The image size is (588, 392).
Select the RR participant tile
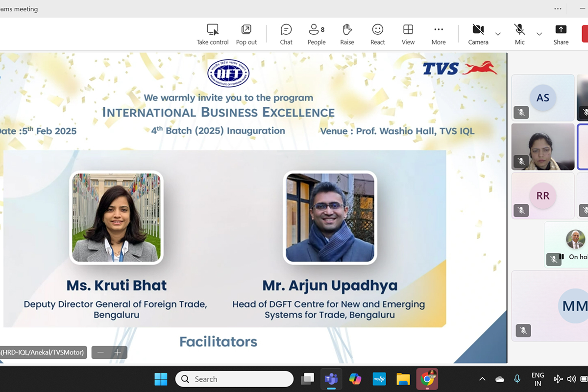coord(542,196)
